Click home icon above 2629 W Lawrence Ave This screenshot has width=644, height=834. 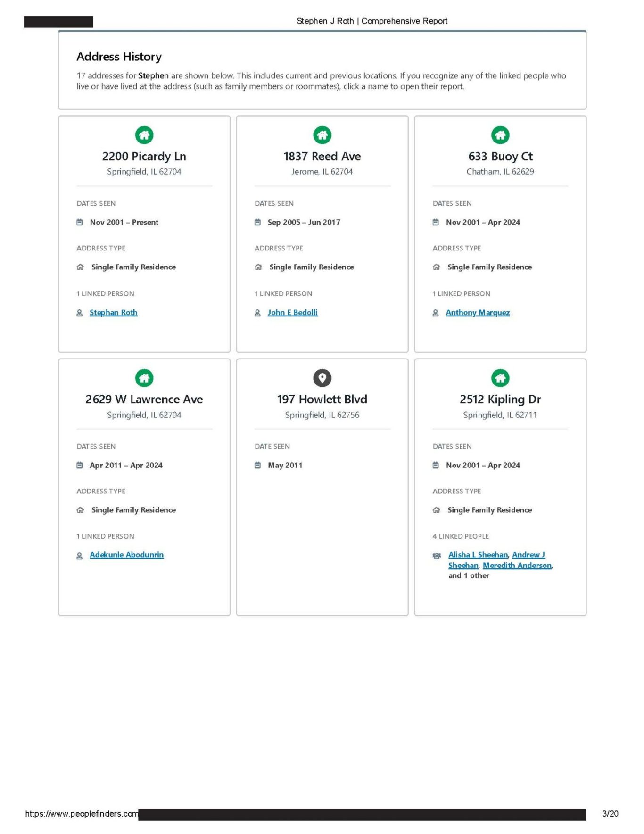[144, 378]
